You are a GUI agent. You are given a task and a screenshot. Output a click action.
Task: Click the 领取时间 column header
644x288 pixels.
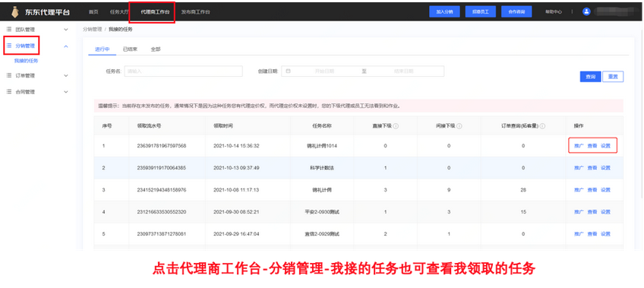223,126
